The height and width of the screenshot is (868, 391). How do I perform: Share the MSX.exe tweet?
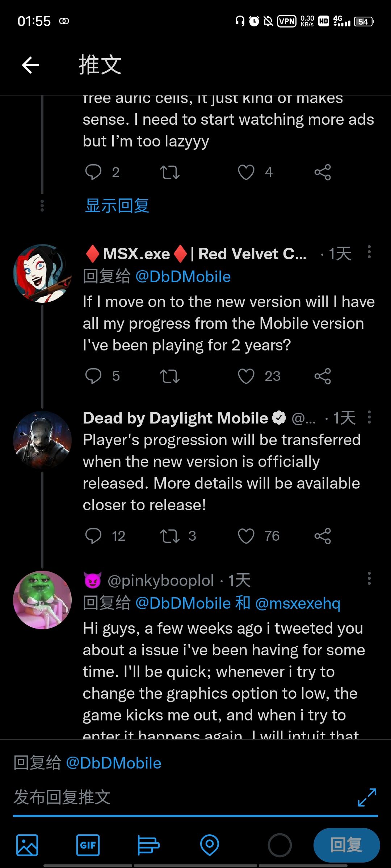point(323,376)
